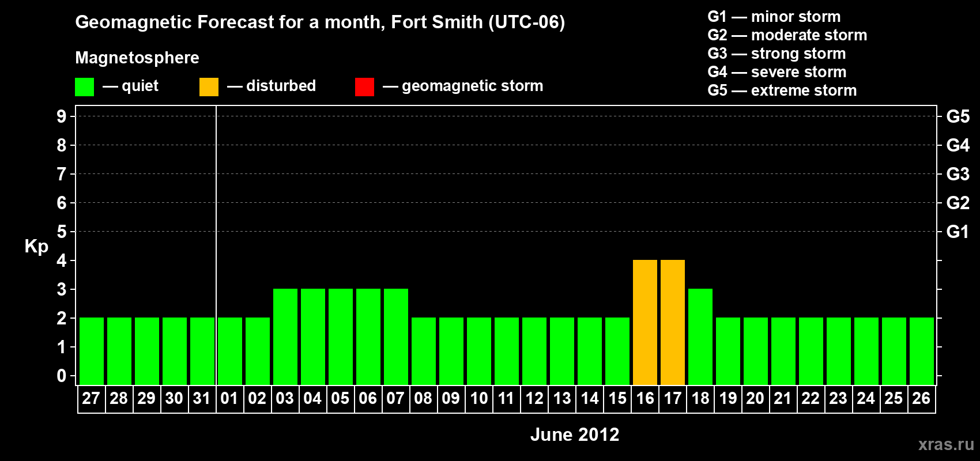Click the date label 16

point(645,398)
